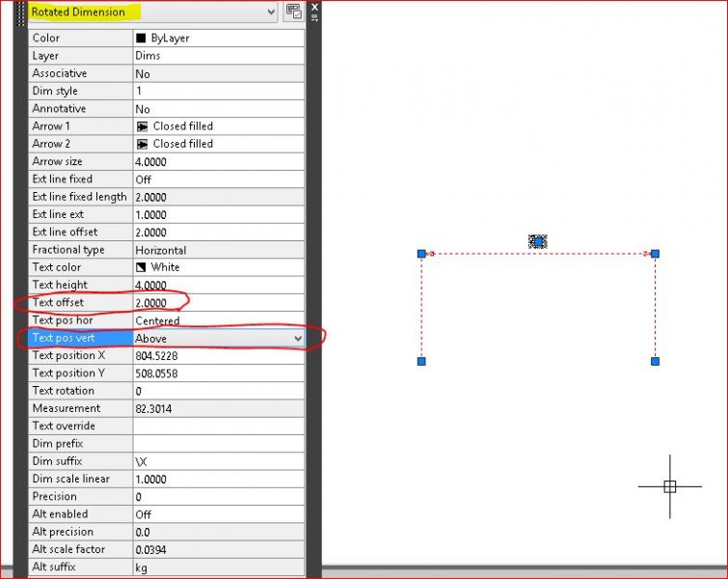Click the Annotative value No
The image size is (728, 579).
(x=219, y=109)
